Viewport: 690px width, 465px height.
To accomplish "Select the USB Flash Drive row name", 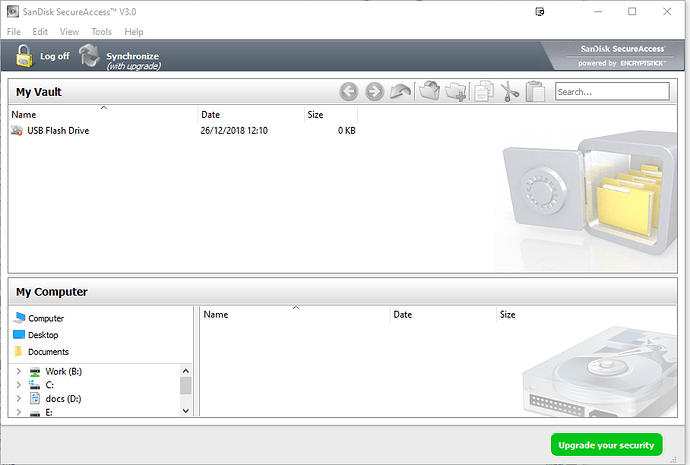I will [58, 131].
